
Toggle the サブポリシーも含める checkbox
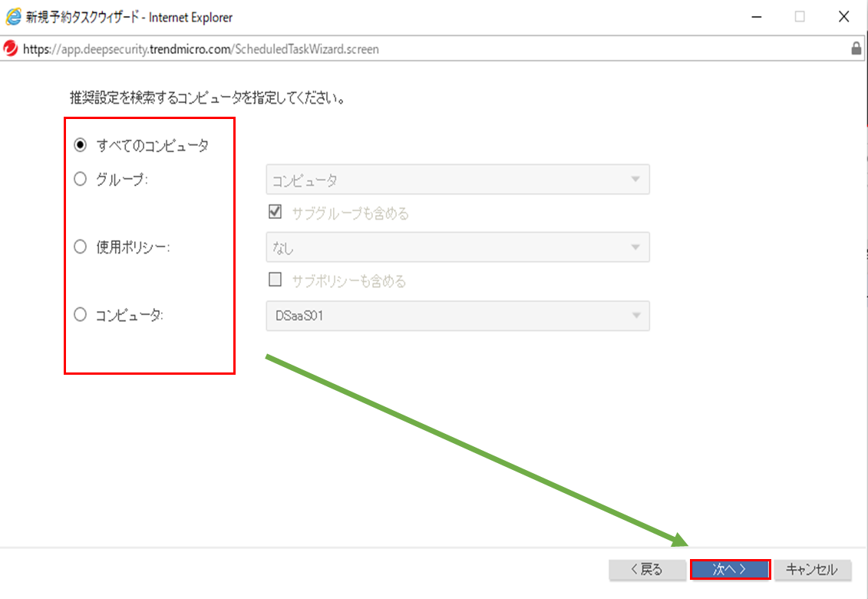point(275,280)
